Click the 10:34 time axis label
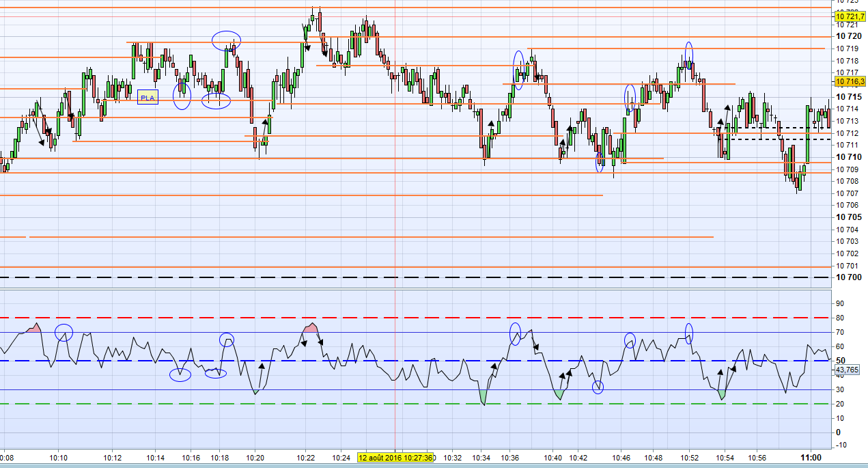This screenshot has width=868, height=468. click(x=481, y=458)
